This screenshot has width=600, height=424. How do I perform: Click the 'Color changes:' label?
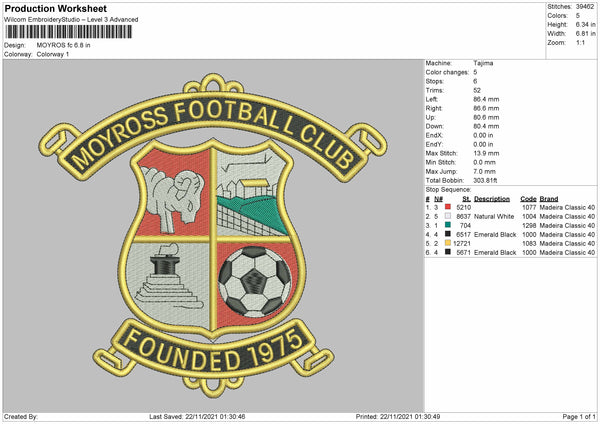(447, 72)
